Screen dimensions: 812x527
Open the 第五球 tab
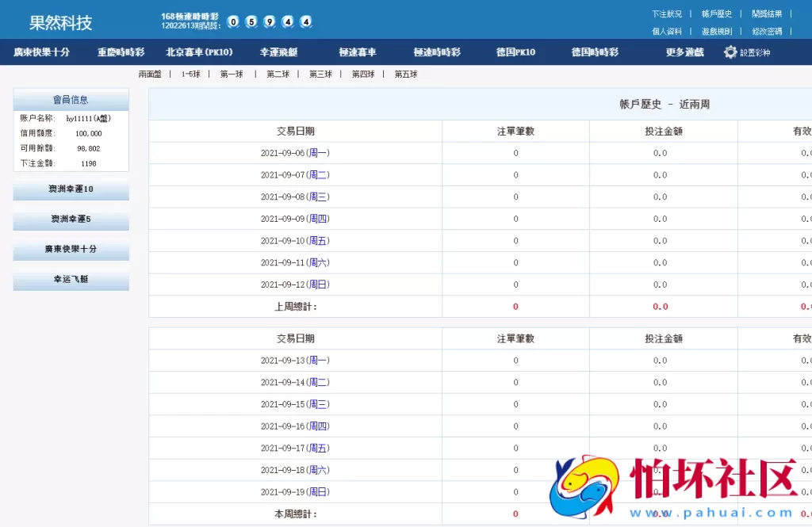(407, 74)
